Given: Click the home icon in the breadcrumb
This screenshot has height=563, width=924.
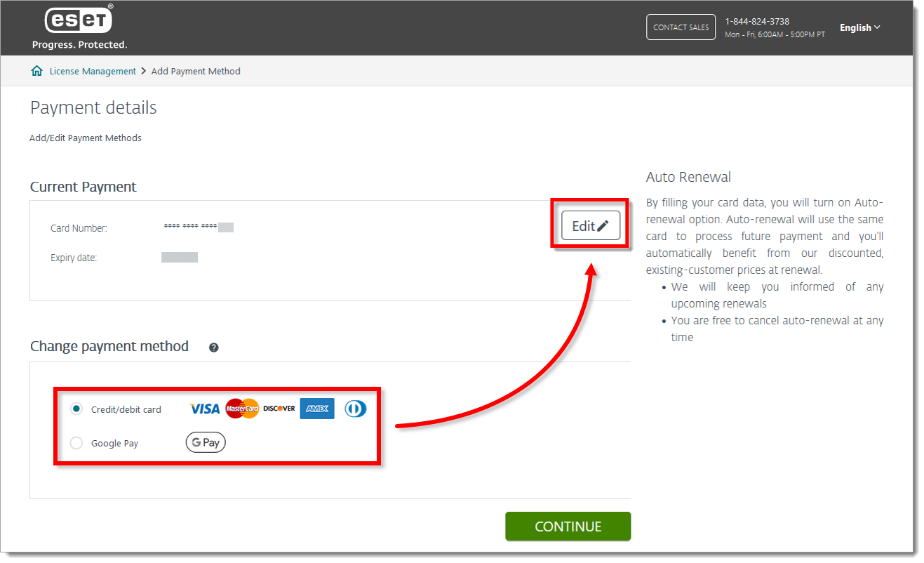Looking at the screenshot, I should (36, 70).
